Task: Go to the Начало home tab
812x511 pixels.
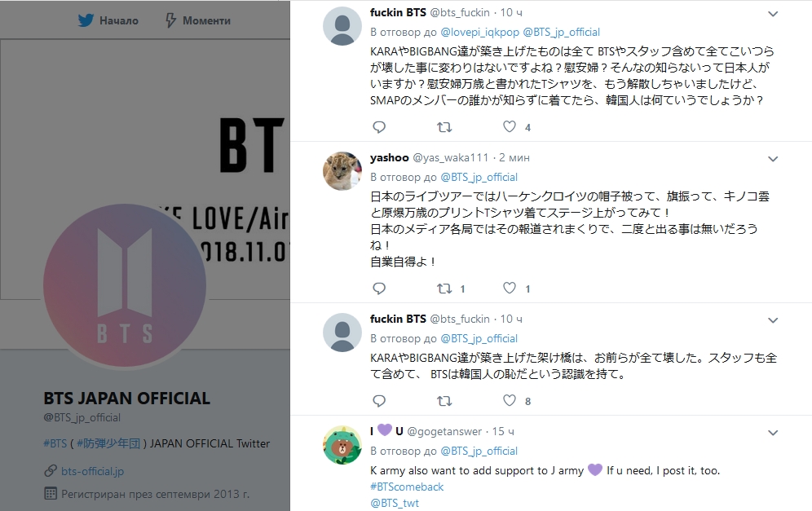Action: (108, 20)
